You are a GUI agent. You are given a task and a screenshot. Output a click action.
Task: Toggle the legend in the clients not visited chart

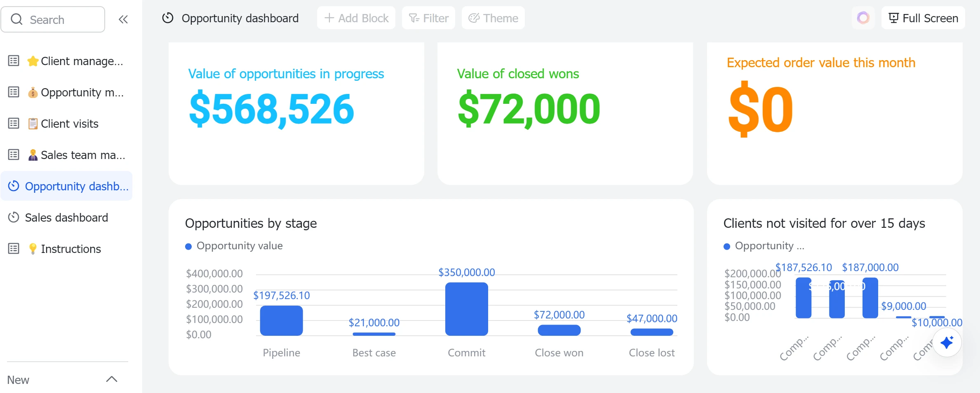click(x=727, y=246)
